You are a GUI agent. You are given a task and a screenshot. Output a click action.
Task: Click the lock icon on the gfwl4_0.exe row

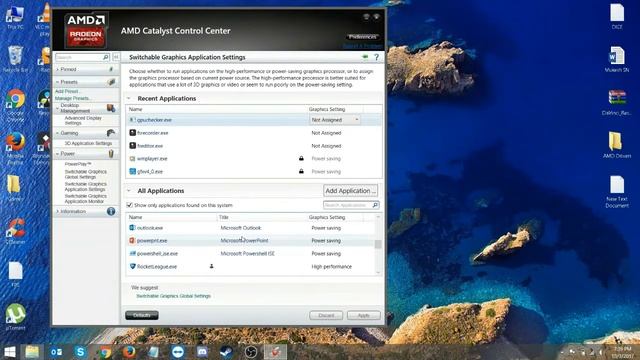(301, 171)
